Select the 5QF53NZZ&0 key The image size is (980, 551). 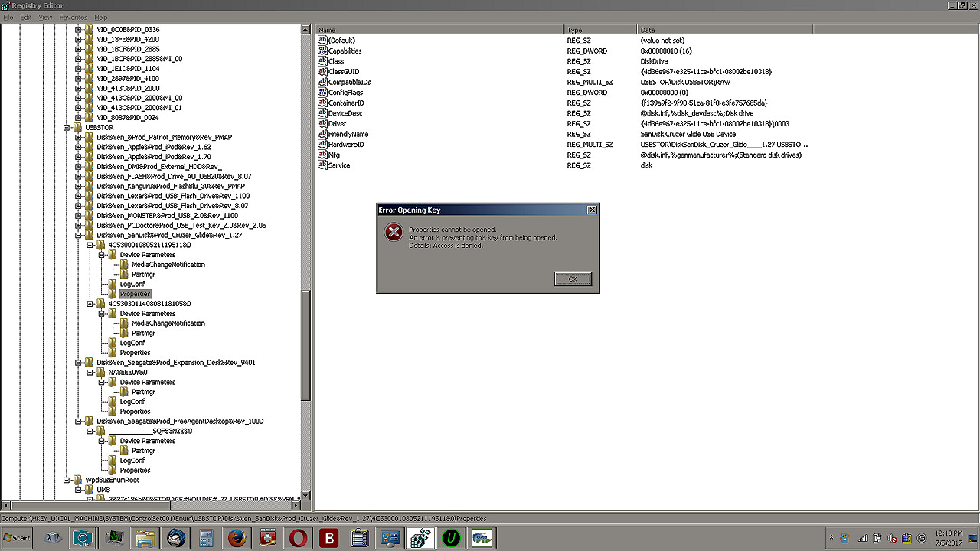tap(149, 431)
